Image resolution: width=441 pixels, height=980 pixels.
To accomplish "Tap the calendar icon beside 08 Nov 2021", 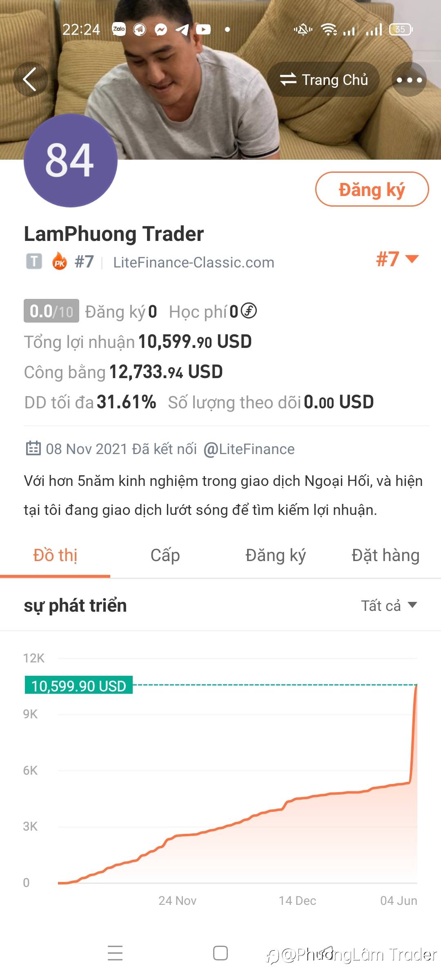I will [x=33, y=448].
